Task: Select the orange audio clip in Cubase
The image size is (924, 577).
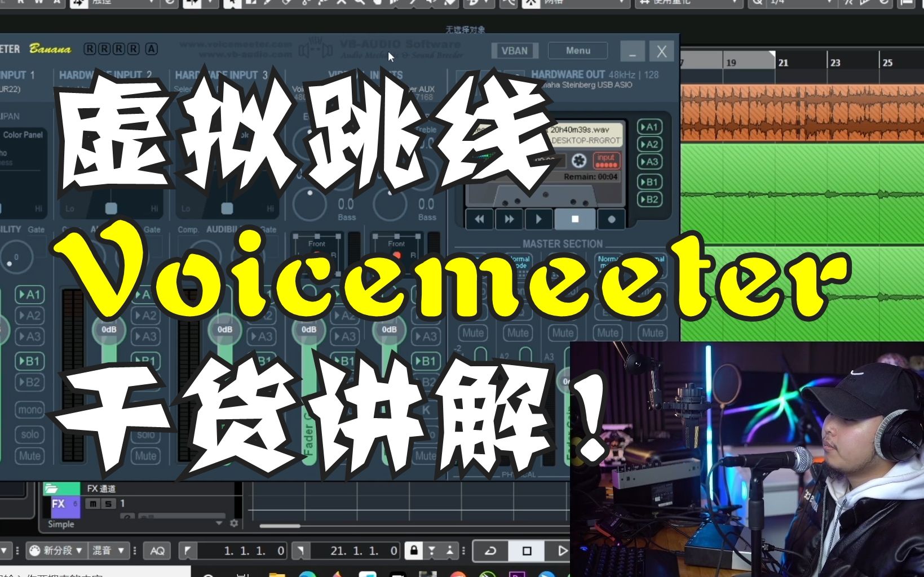Action: click(803, 113)
